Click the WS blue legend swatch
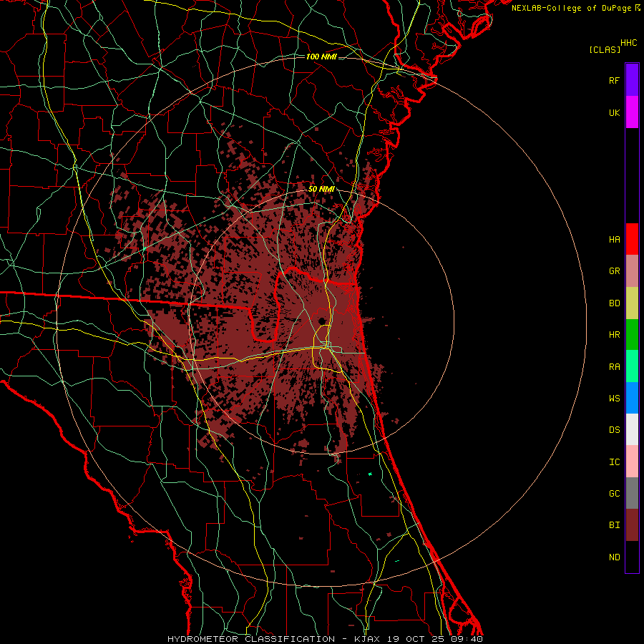 click(632, 398)
